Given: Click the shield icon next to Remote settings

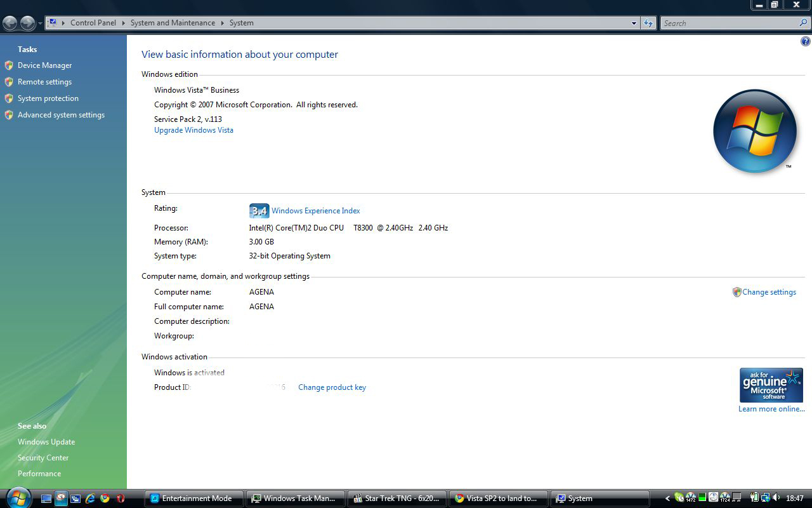Looking at the screenshot, I should (x=9, y=82).
